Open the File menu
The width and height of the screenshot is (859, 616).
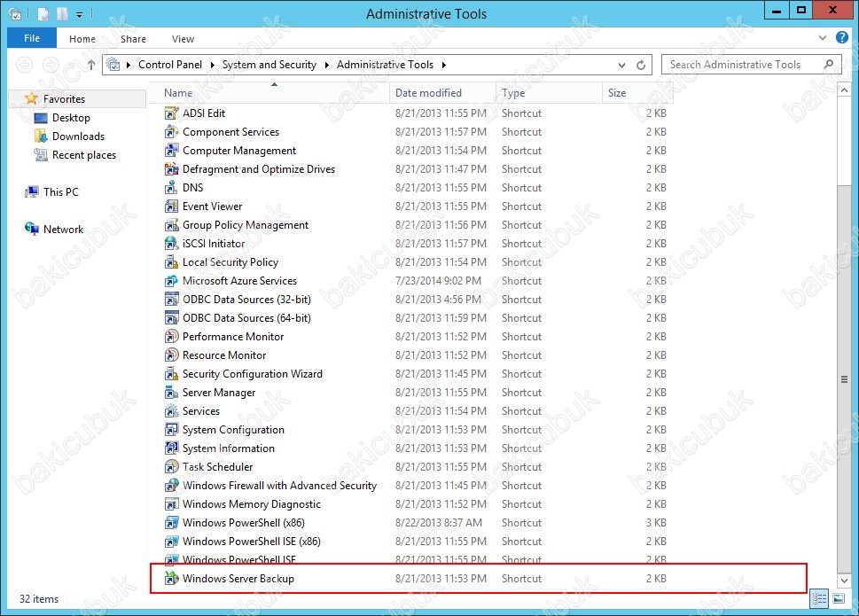tap(32, 38)
